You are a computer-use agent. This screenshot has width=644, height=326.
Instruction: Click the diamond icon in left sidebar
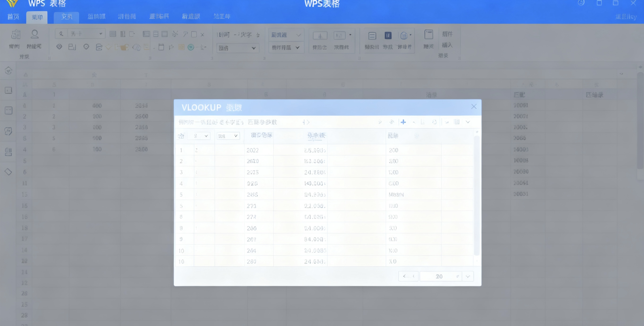pyautogui.click(x=8, y=172)
